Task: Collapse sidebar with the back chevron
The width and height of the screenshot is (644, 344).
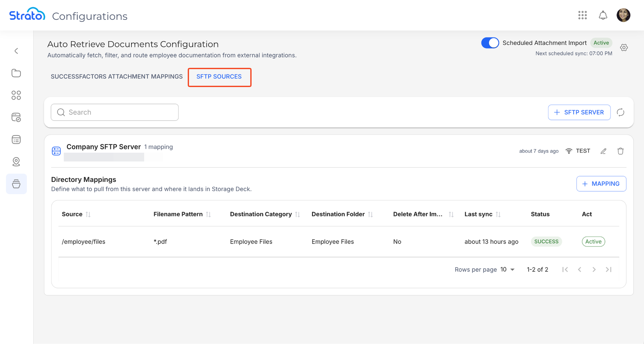Action: click(16, 51)
